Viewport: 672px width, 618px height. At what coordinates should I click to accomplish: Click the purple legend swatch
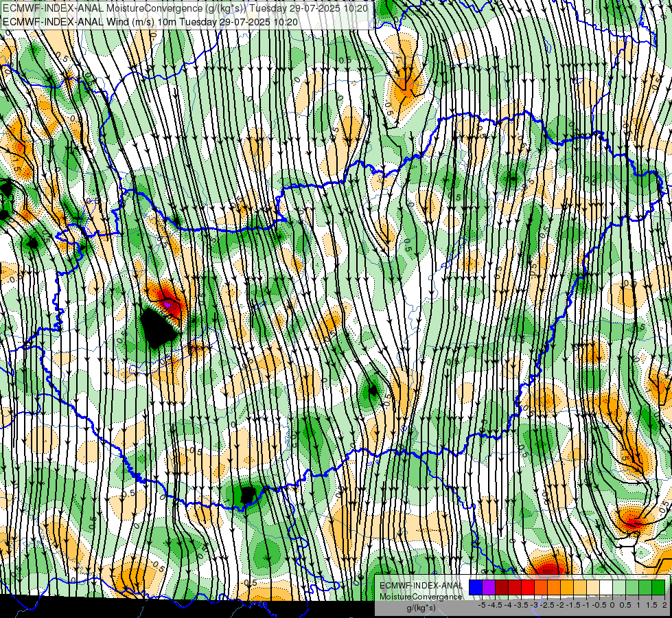point(489,588)
